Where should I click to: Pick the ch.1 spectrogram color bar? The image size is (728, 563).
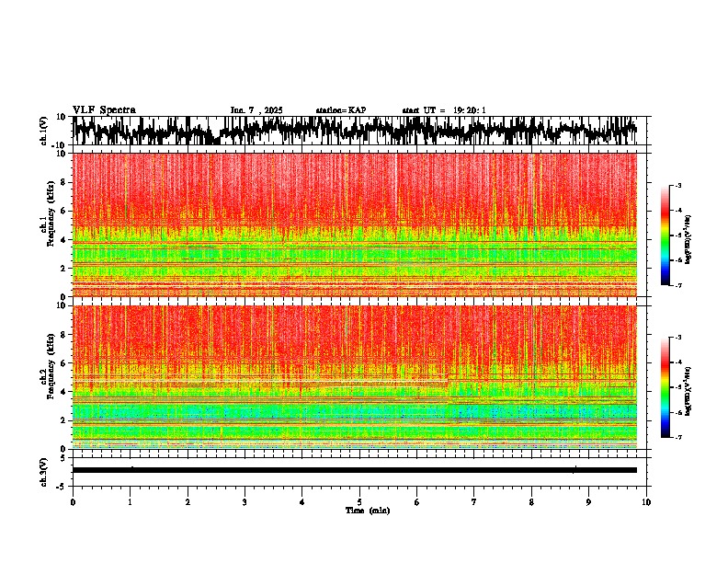[x=665, y=236]
